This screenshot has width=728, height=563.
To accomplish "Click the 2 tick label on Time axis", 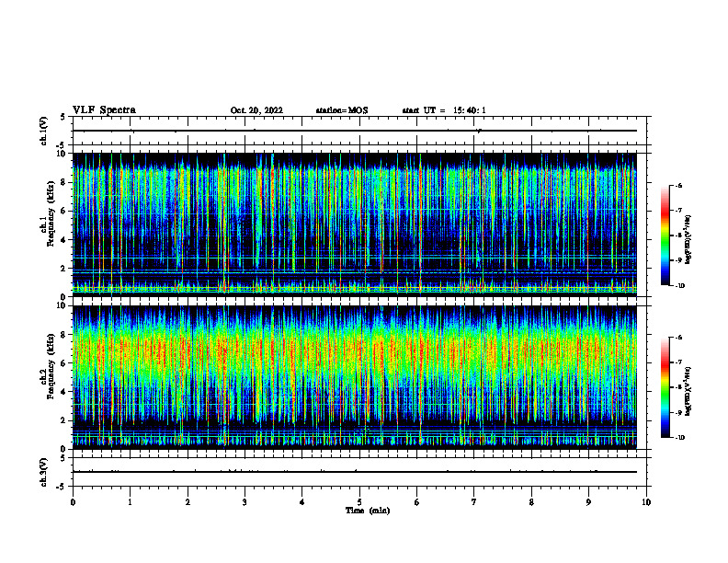I will tap(188, 502).
